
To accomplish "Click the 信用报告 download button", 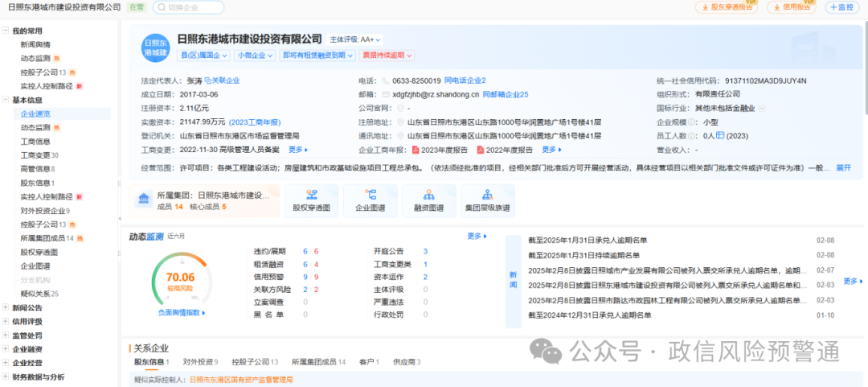I will click(x=791, y=7).
